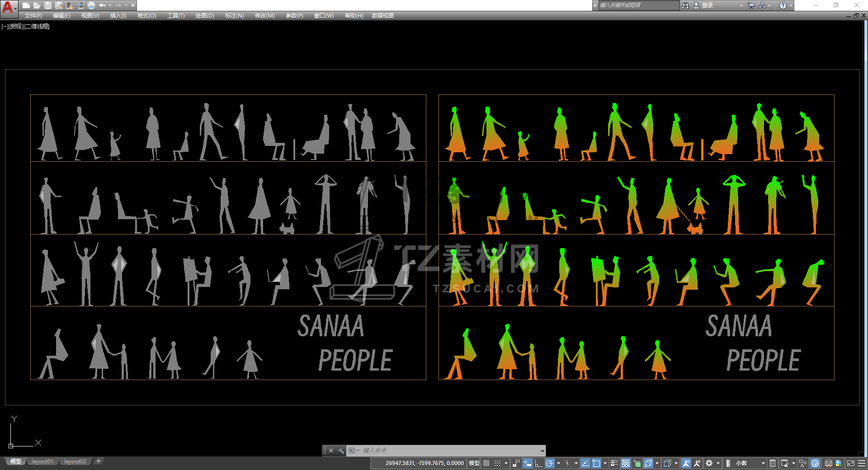Viewport: 868px width, 470px height.
Task: Click the add new layout plus button
Action: coord(99,461)
